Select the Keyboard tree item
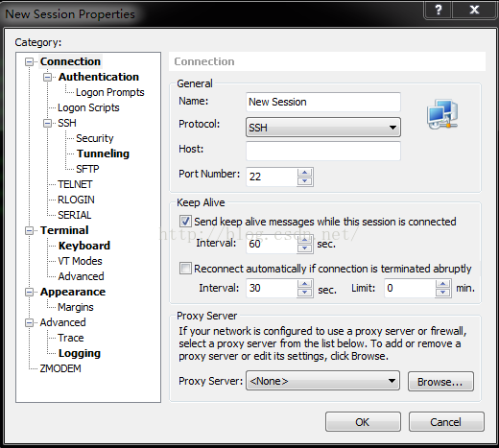 pyautogui.click(x=84, y=246)
